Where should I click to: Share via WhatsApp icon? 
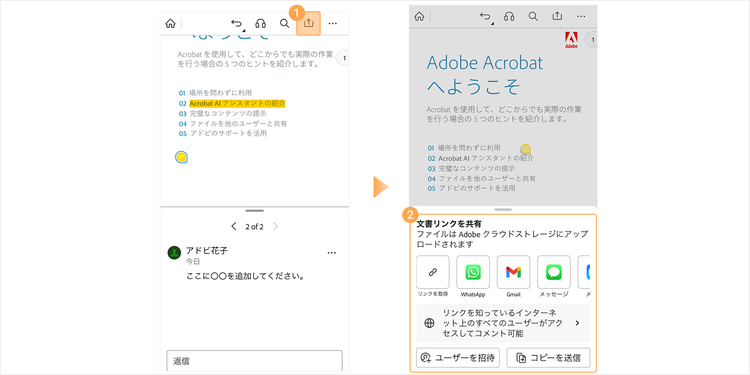(473, 272)
